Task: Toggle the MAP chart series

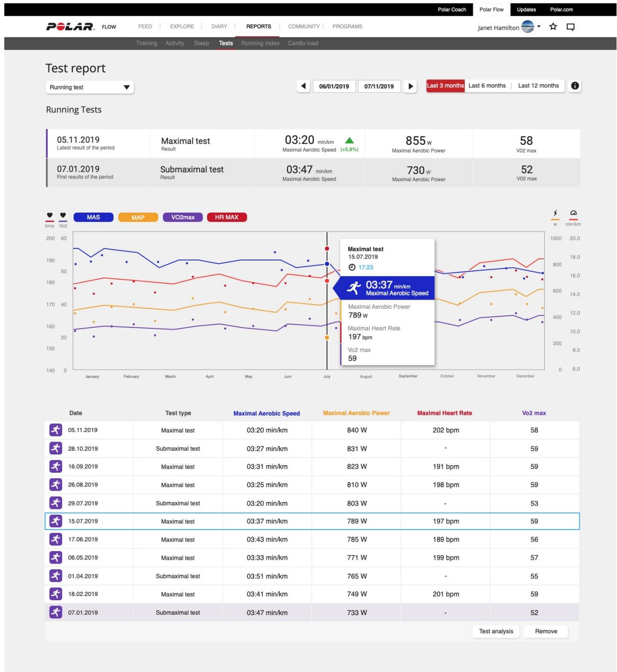Action: (x=138, y=217)
